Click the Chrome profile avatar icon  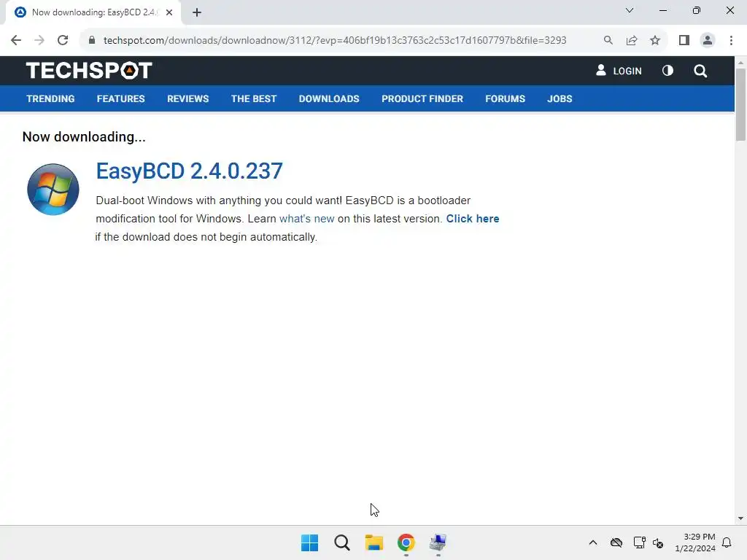point(708,41)
